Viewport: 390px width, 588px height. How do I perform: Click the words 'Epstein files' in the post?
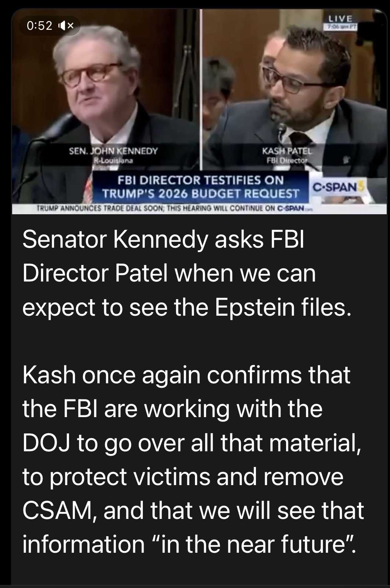point(280,307)
